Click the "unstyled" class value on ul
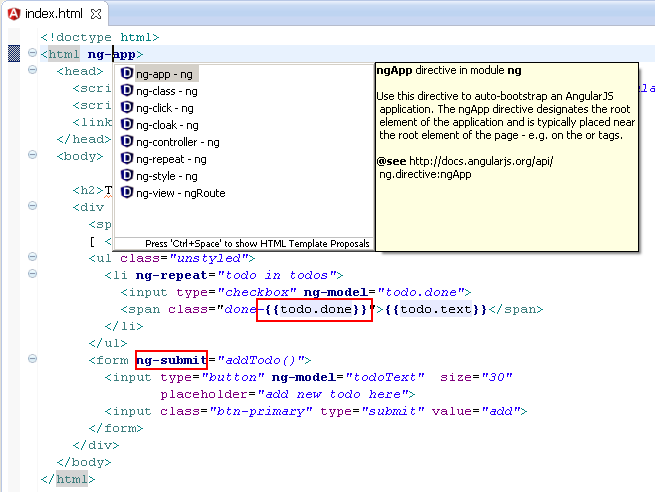Screen dimensions: 655x492 coord(209,258)
